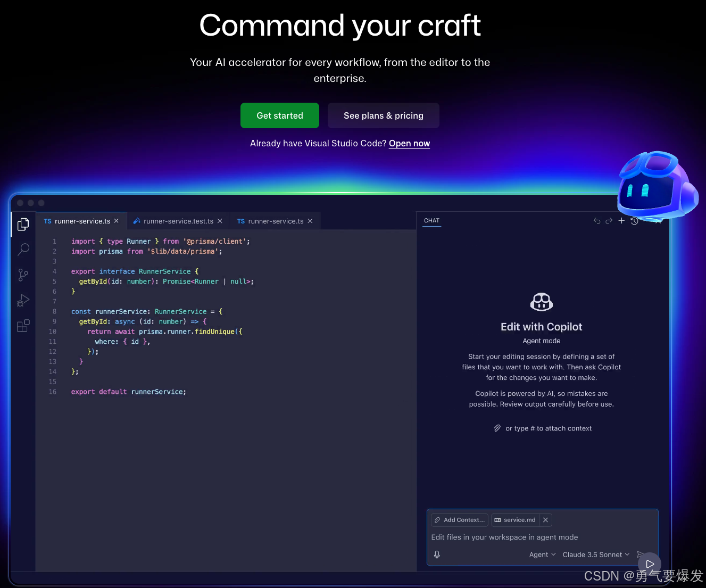Screen dimensions: 706x588
Task: Click the Copilot logo above Edit with Copilot
Action: [542, 302]
